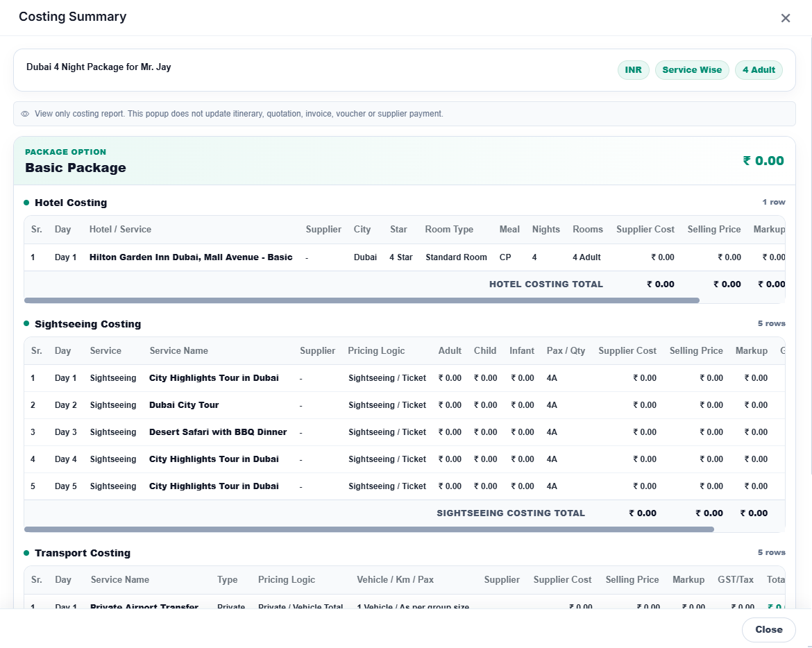Click the Close button at the bottom

point(768,629)
